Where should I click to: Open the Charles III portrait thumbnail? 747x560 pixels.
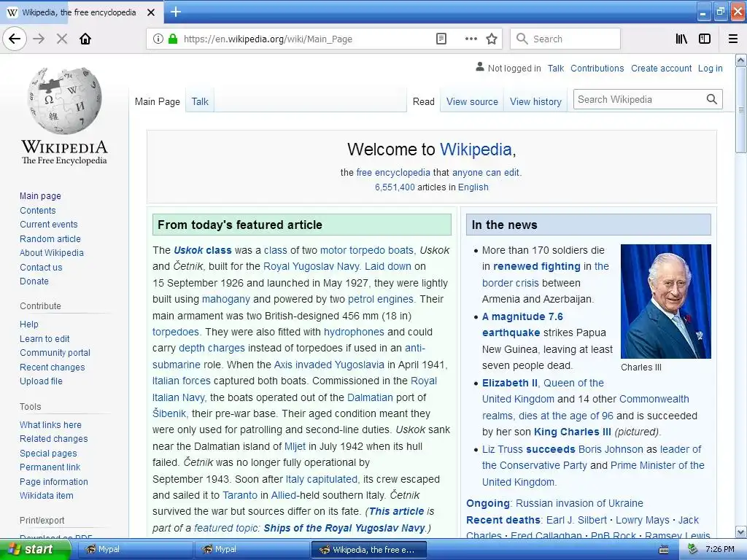pyautogui.click(x=665, y=301)
